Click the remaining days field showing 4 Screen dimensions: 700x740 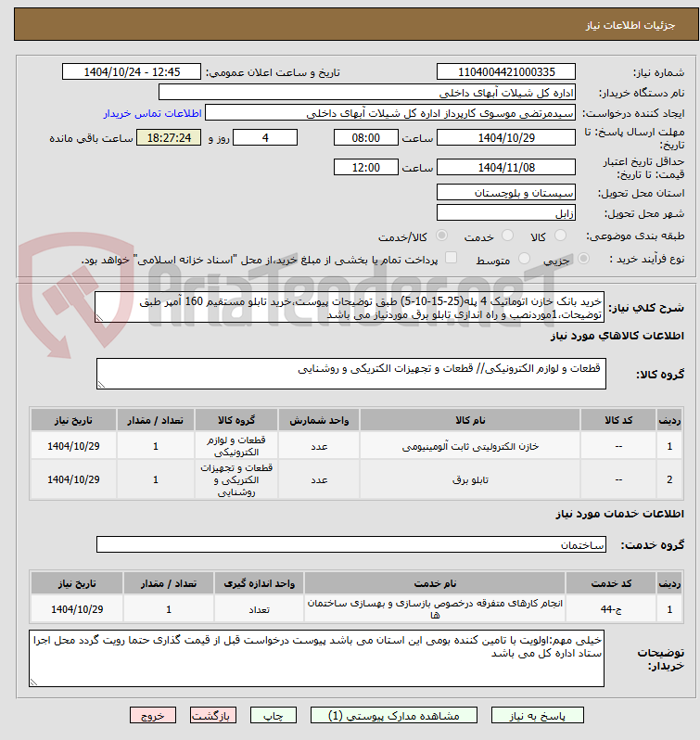[265, 138]
